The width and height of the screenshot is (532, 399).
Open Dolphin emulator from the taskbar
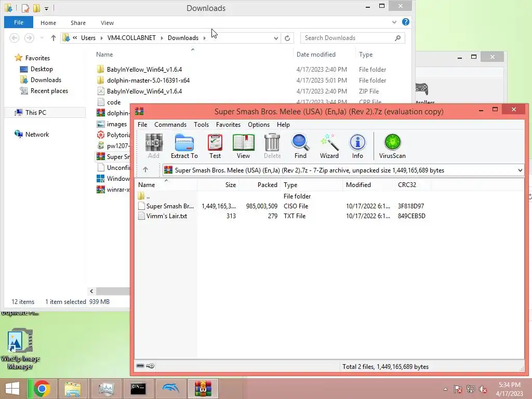pyautogui.click(x=170, y=389)
